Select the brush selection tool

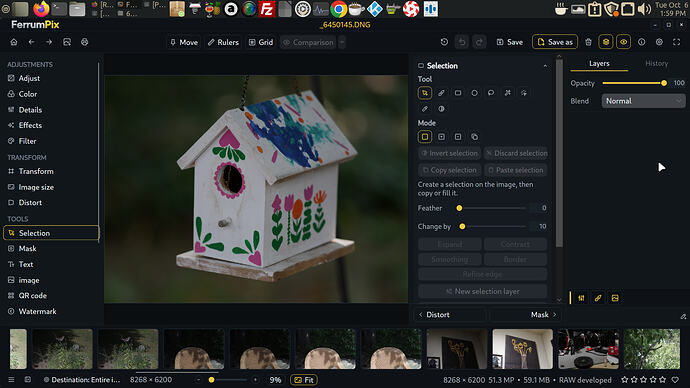point(441,93)
